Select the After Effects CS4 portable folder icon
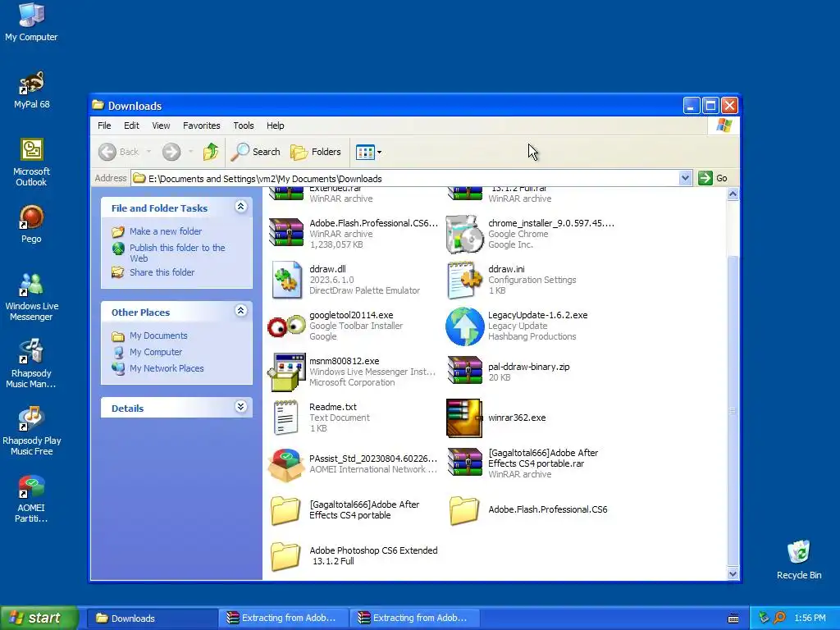 click(x=285, y=510)
